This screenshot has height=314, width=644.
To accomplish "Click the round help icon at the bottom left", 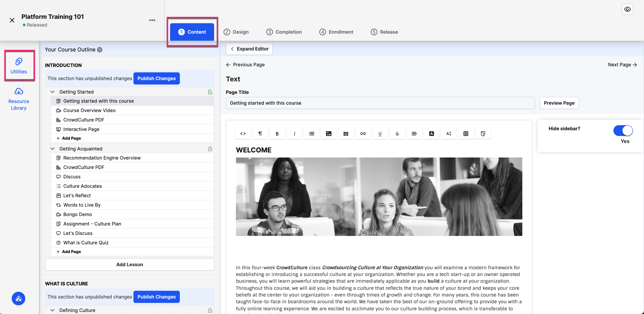I will [18, 299].
